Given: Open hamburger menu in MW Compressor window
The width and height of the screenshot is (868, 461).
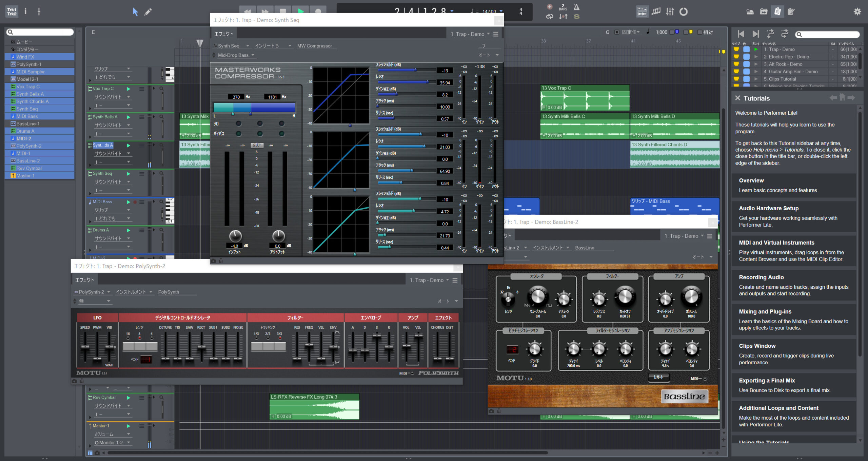Looking at the screenshot, I should tap(496, 34).
